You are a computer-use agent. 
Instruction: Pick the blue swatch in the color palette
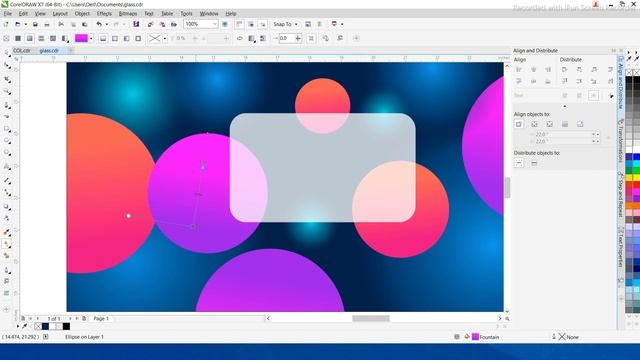tap(637, 157)
